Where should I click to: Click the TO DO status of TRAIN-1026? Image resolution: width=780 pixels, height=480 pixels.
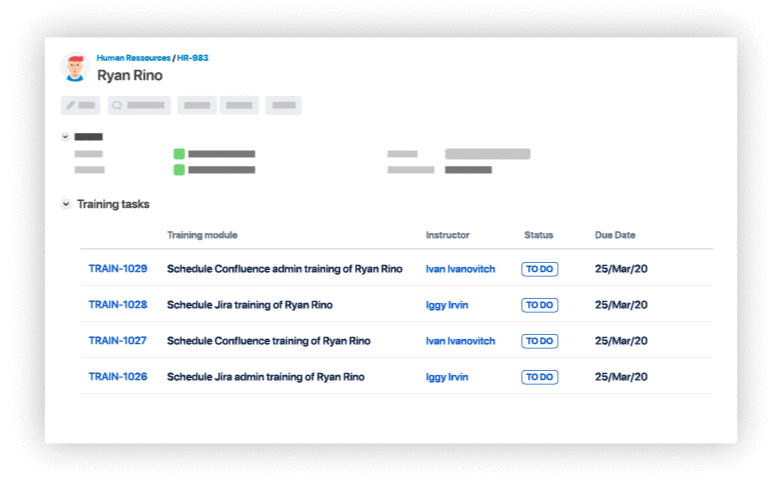coord(540,377)
